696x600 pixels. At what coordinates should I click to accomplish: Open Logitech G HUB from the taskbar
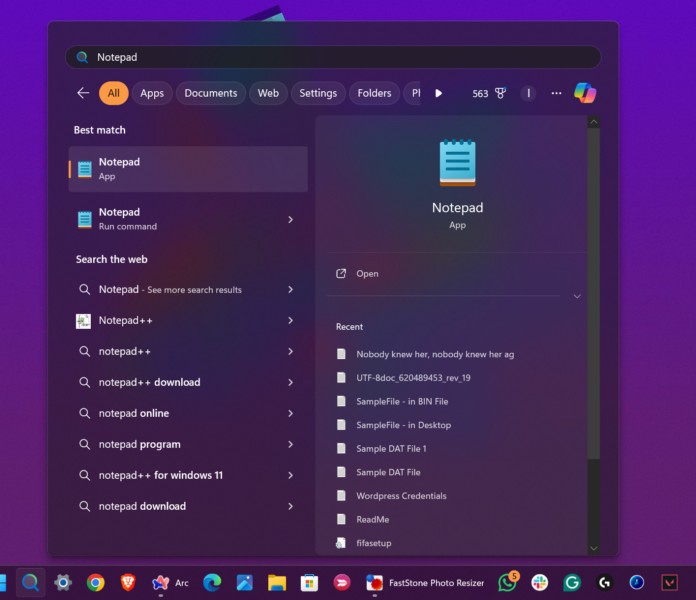605,582
